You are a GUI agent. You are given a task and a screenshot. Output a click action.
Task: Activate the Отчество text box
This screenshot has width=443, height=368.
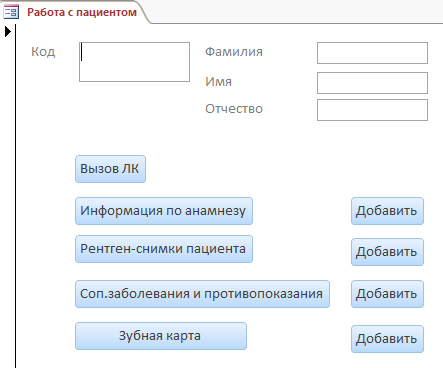pos(372,110)
